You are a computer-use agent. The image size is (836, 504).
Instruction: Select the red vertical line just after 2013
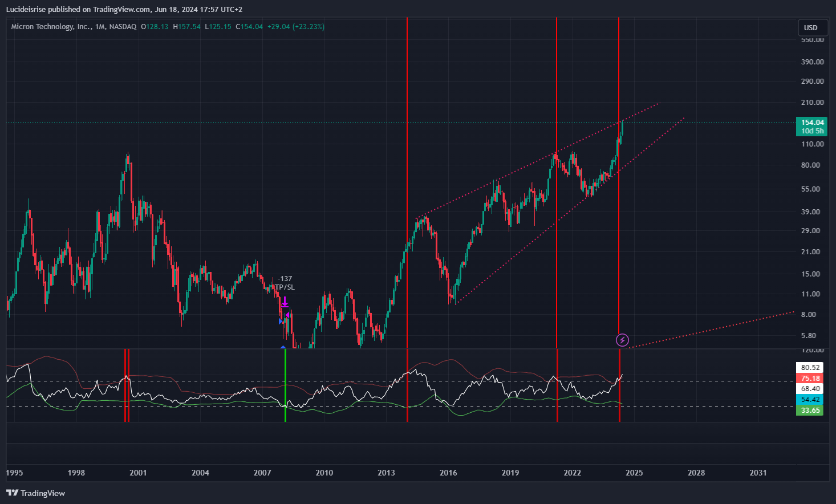coord(407,182)
